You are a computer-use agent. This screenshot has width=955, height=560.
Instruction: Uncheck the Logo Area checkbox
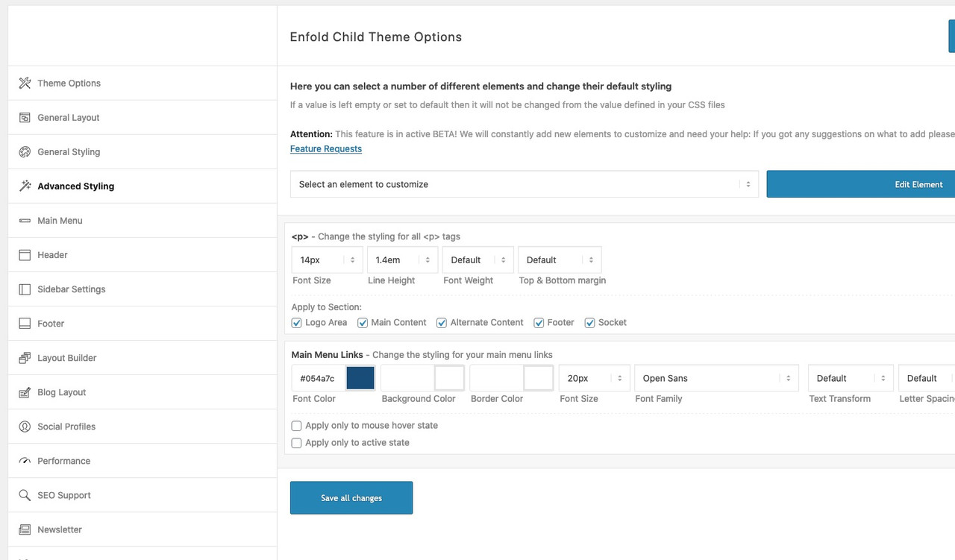297,323
